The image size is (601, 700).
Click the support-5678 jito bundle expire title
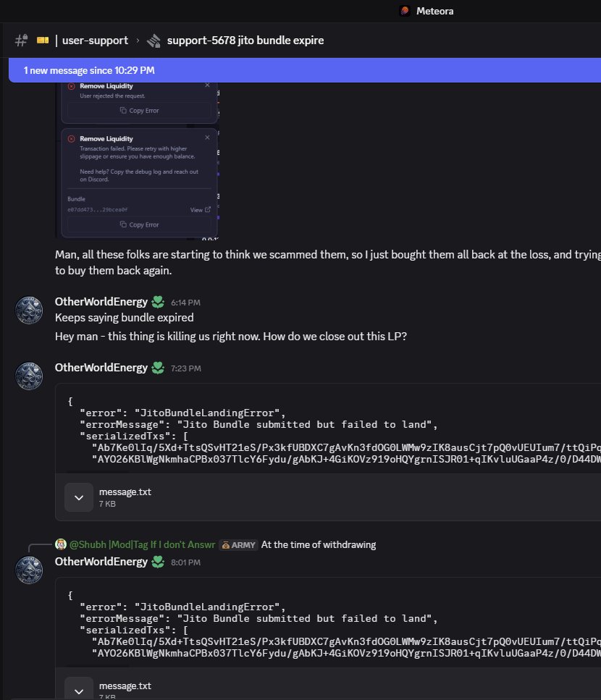(245, 41)
